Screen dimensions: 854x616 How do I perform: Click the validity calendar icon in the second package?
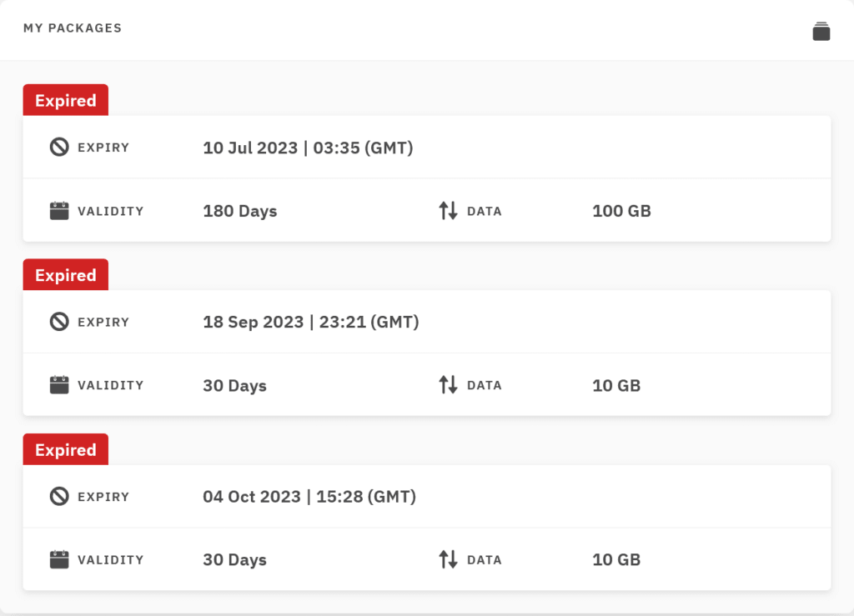tap(59, 385)
